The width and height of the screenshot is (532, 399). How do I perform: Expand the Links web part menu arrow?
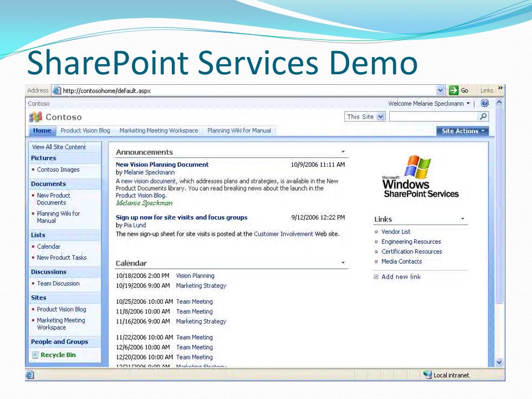coord(462,219)
